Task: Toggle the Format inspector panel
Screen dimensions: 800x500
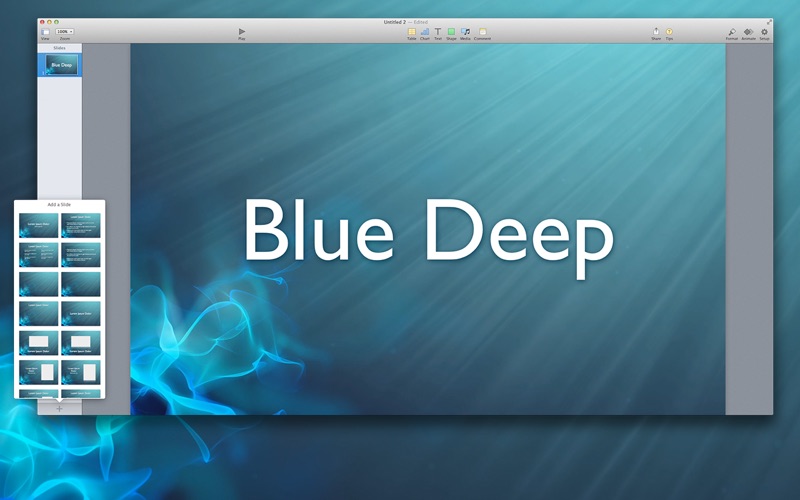Action: coord(732,32)
